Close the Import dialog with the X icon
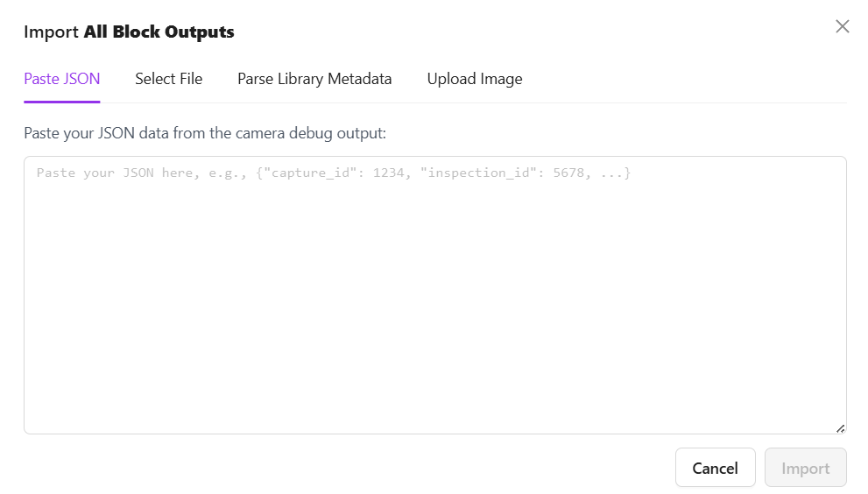This screenshot has width=868, height=494. (843, 26)
